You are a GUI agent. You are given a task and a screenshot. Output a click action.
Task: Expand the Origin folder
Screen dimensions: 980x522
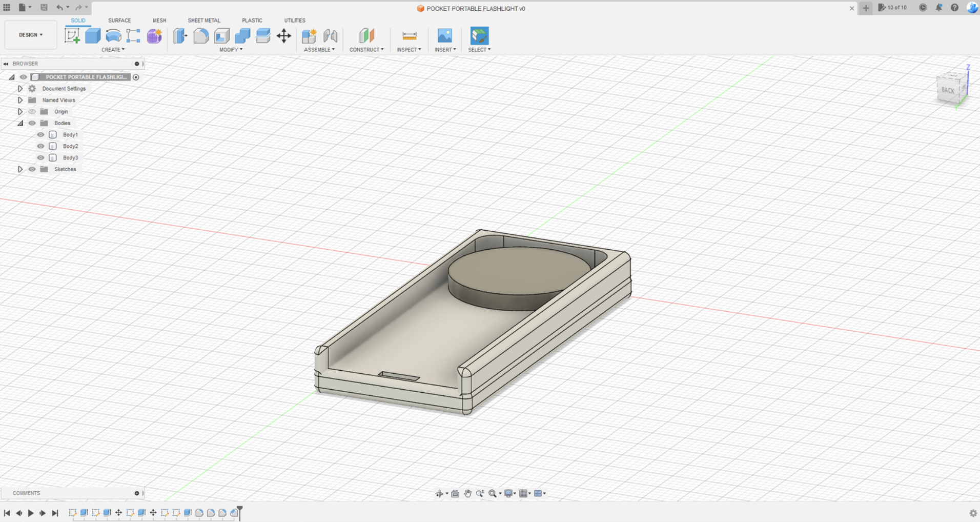point(20,111)
